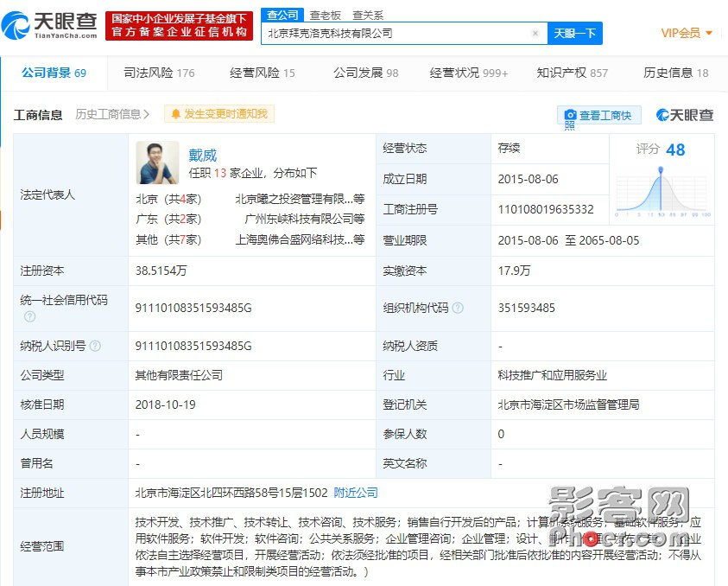
Task: Click the red 官方备案企业征信机构 banner
Action: click(180, 26)
